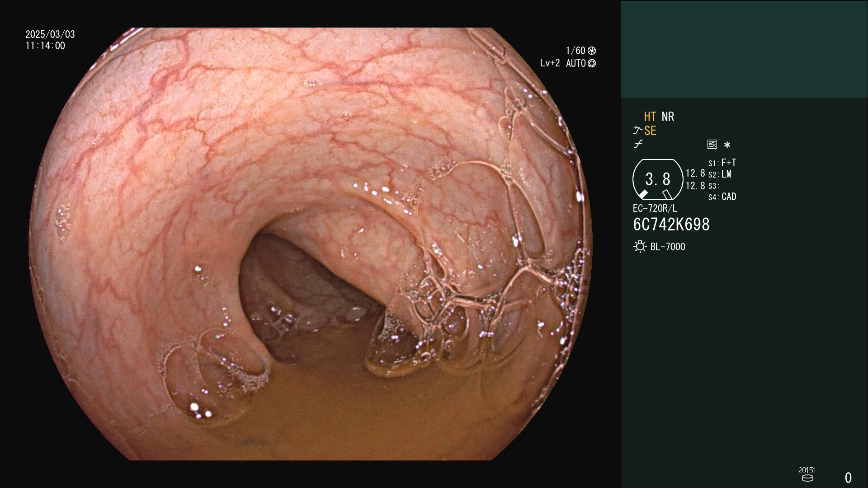The image size is (868, 488).
Task: Click the structure enhancement icon beside SE
Action: [x=637, y=131]
